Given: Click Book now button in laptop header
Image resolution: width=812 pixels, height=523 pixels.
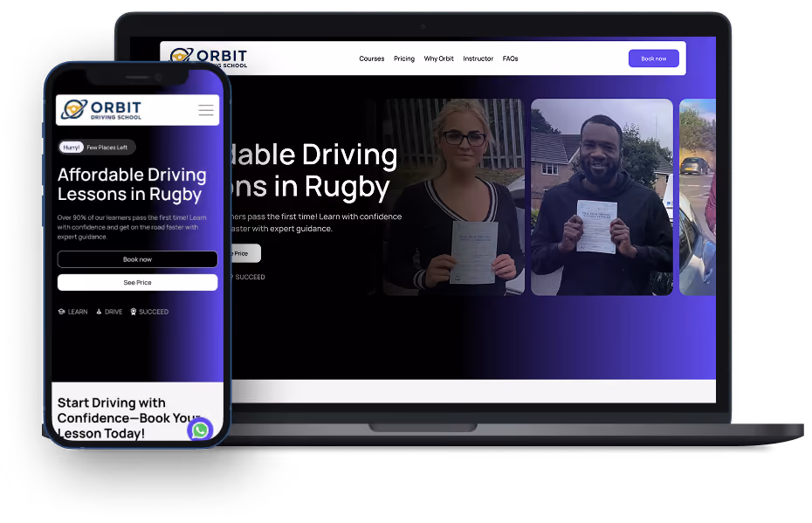Looking at the screenshot, I should click(654, 58).
